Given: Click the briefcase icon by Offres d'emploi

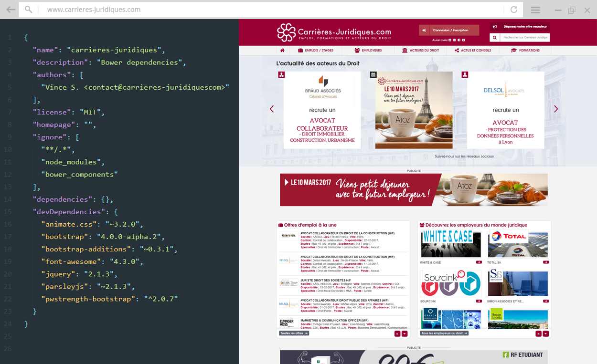Looking at the screenshot, I should [x=281, y=225].
